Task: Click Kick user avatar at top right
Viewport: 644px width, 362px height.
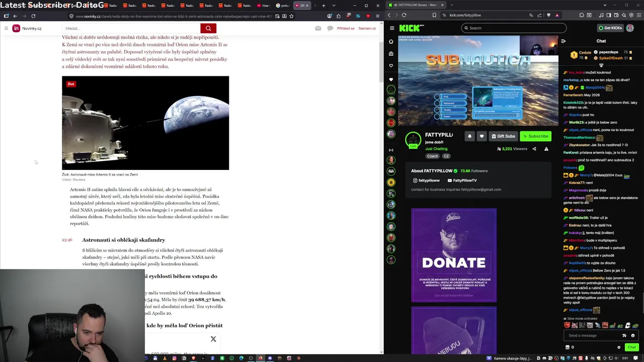Action: [630, 28]
